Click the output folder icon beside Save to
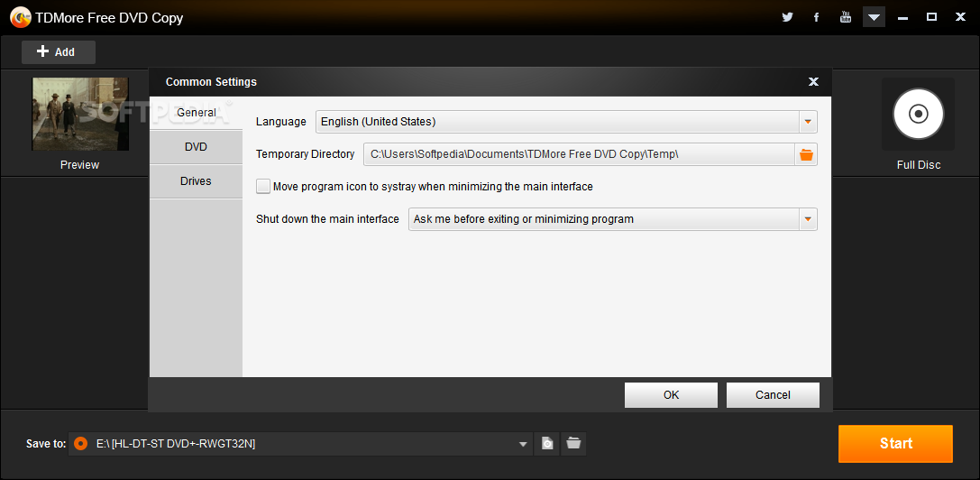This screenshot has width=980, height=480. [573, 444]
